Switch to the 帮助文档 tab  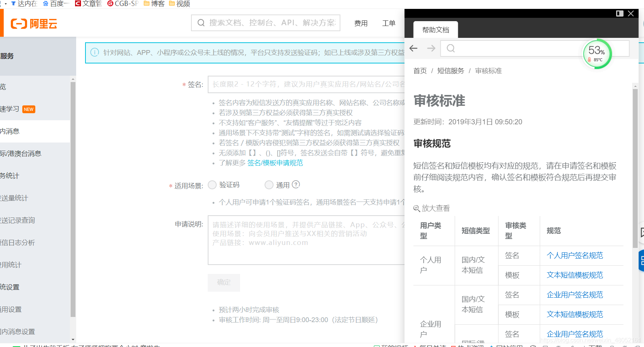[x=436, y=30]
